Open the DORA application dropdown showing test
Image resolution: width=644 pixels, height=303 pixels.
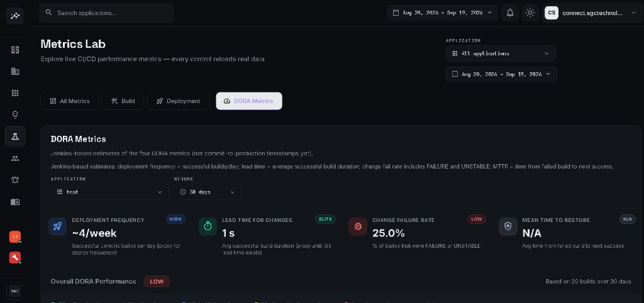[109, 192]
